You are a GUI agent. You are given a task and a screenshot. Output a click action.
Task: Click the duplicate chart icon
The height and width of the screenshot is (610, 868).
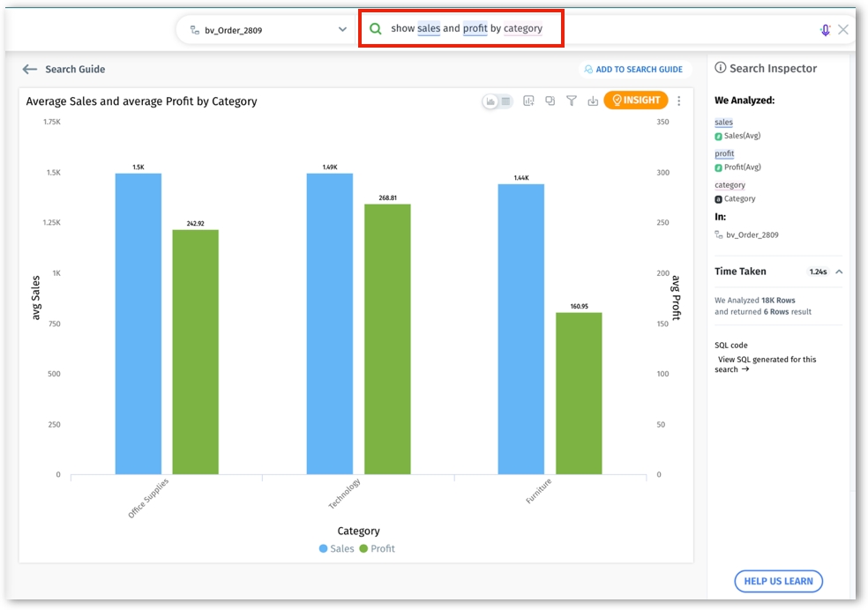click(x=550, y=101)
